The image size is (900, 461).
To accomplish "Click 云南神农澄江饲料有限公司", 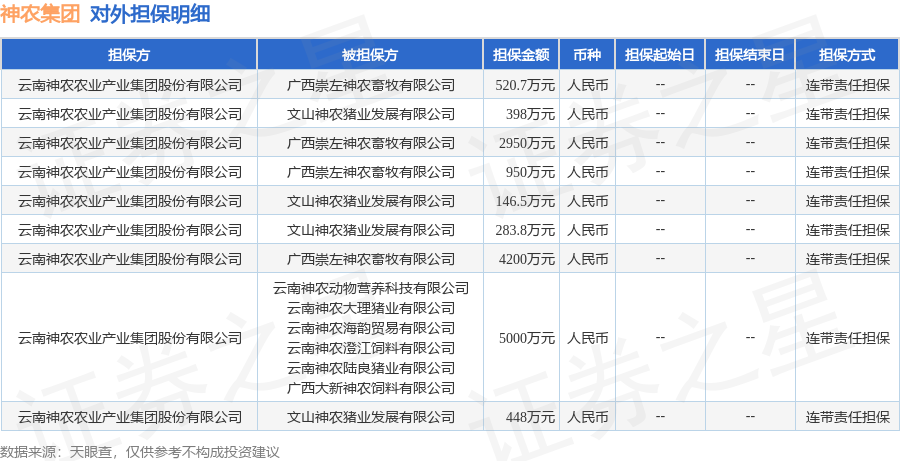I will coord(371,347).
